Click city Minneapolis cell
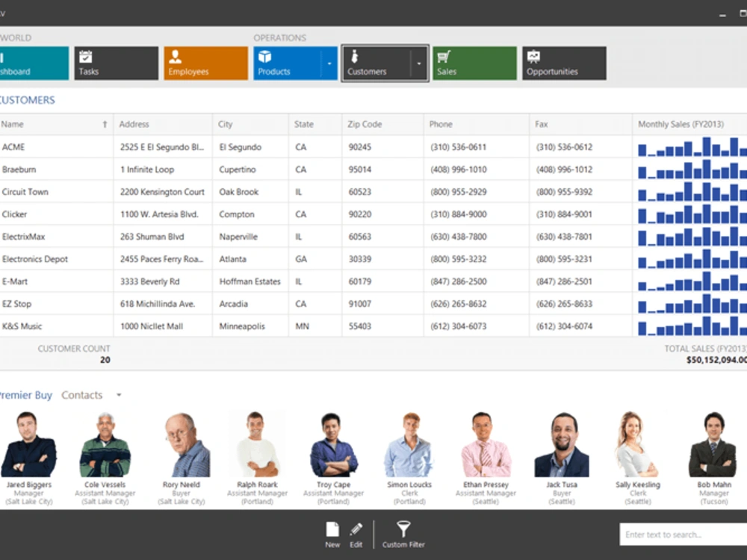The height and width of the screenshot is (560, 747). point(250,326)
